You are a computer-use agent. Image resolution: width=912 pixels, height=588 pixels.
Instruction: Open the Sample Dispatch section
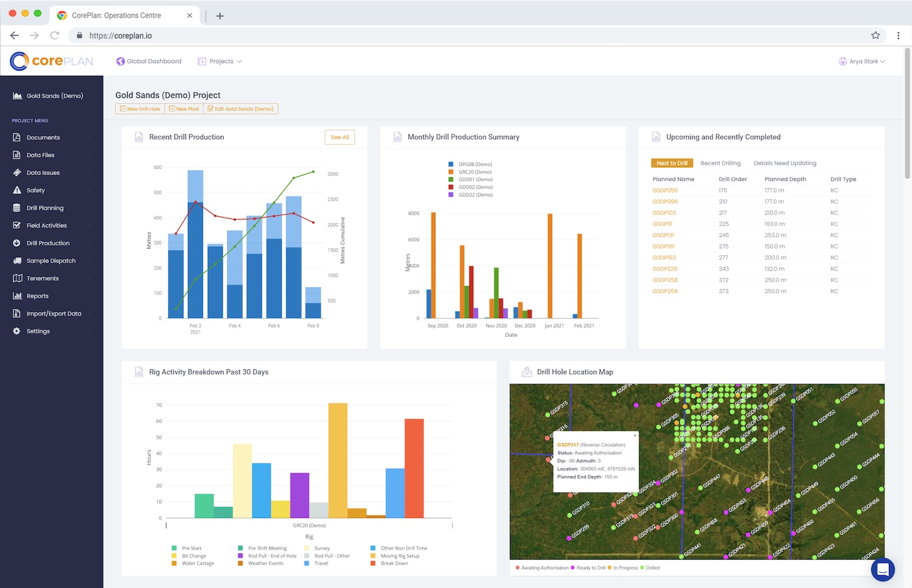tap(51, 260)
